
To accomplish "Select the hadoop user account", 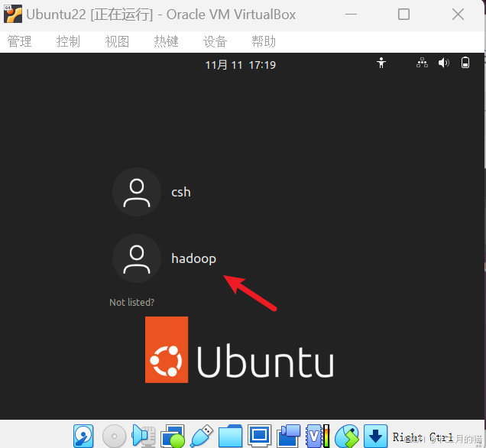I will (194, 258).
